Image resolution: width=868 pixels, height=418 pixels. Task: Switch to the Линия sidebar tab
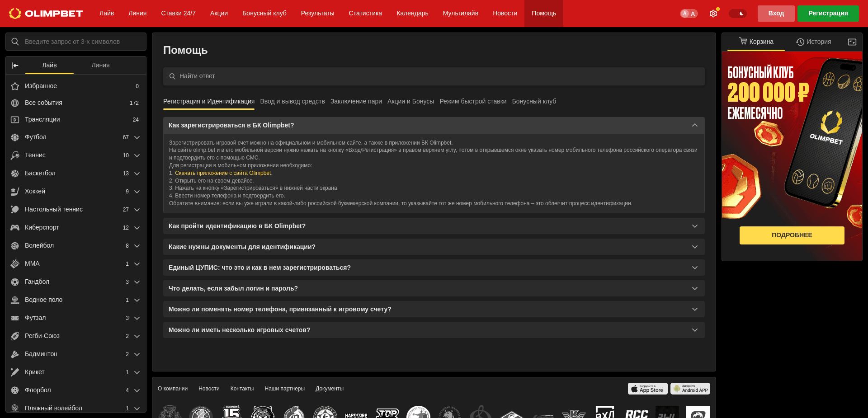pyautogui.click(x=100, y=66)
